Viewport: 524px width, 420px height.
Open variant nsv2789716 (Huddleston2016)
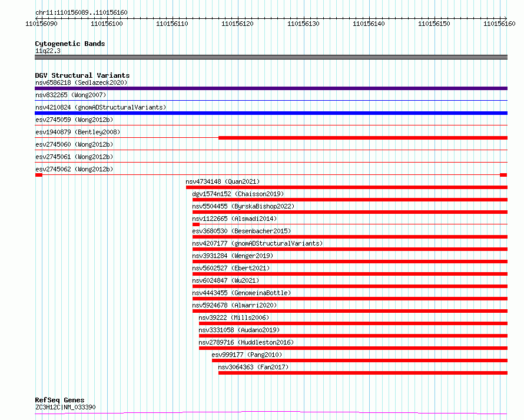246,342
